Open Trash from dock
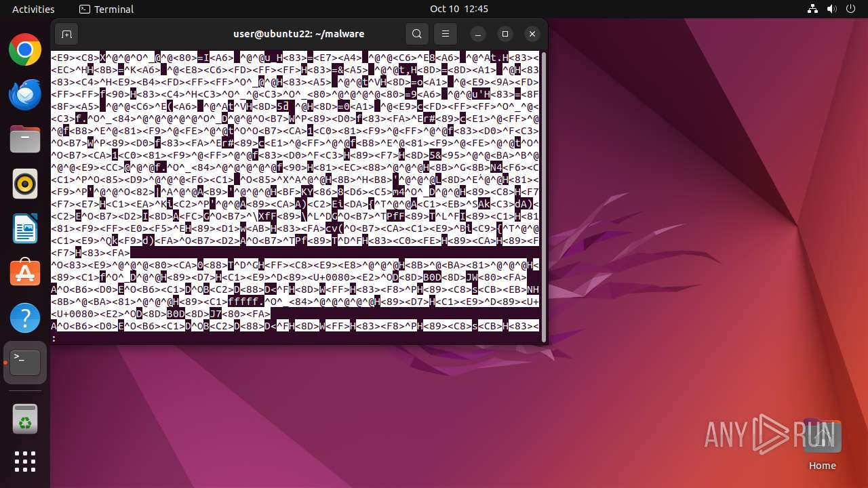The height and width of the screenshot is (488, 868). click(25, 420)
